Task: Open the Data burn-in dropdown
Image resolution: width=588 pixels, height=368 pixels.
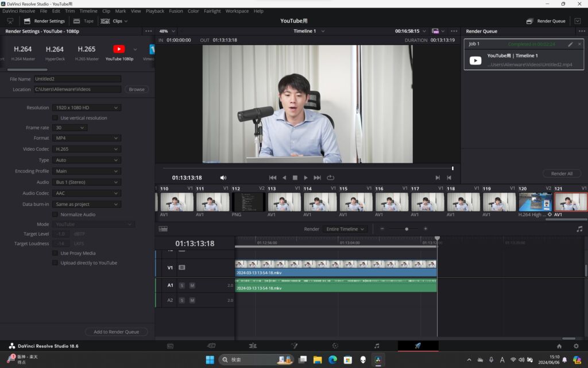Action: pyautogui.click(x=87, y=204)
